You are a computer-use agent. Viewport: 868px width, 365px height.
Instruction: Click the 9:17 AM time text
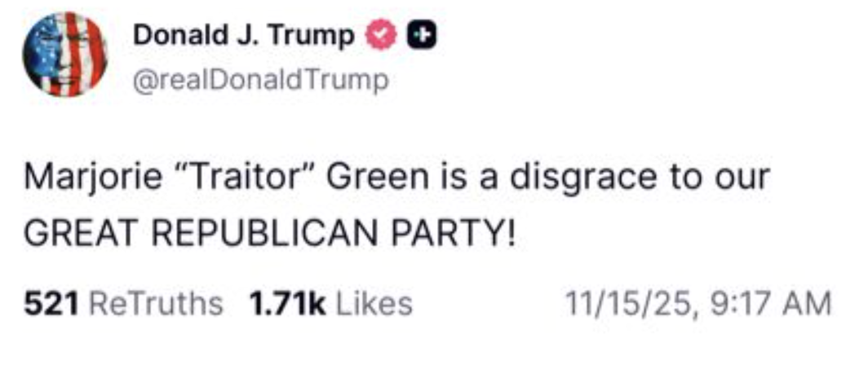pos(771,304)
